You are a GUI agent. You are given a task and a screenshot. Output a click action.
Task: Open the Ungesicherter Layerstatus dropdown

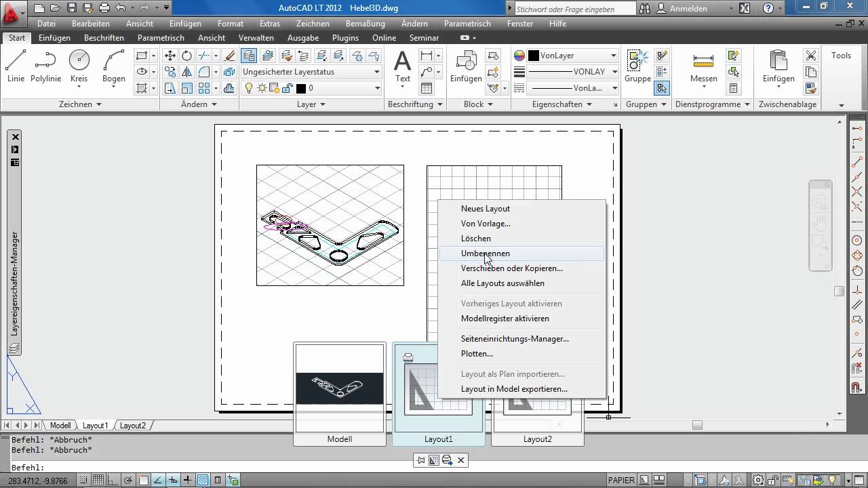312,72
